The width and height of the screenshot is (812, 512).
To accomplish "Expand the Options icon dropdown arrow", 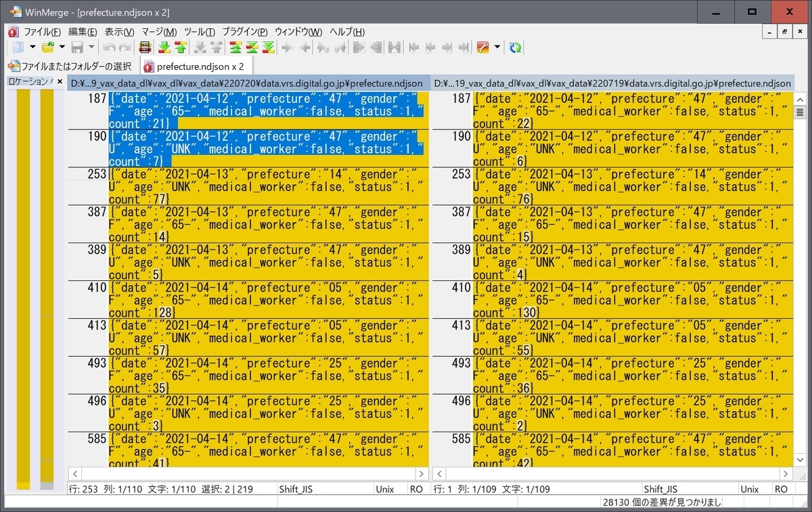I will 497,47.
